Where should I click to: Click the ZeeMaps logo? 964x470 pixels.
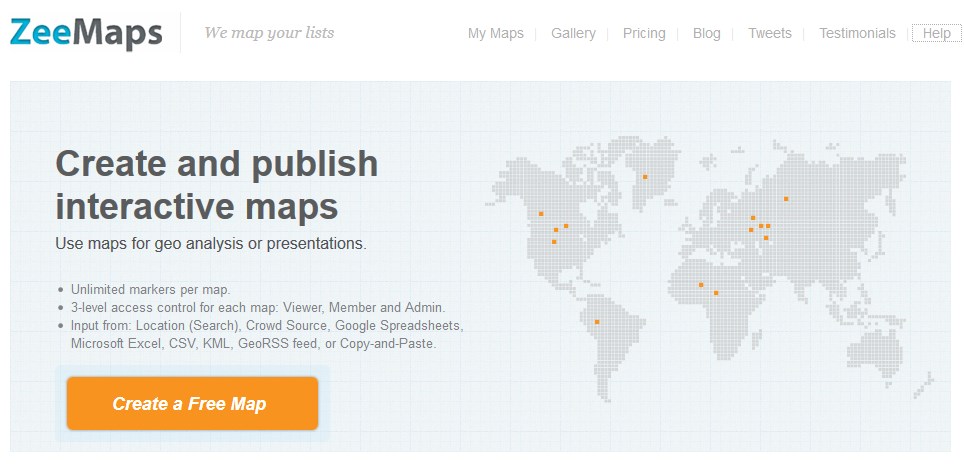pos(86,32)
